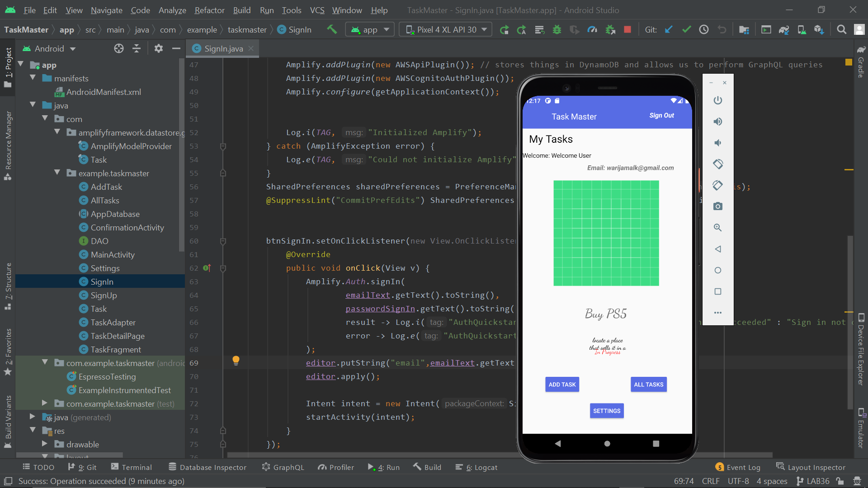Tap ADD TASK button in emulator
868x488 pixels.
(x=562, y=385)
